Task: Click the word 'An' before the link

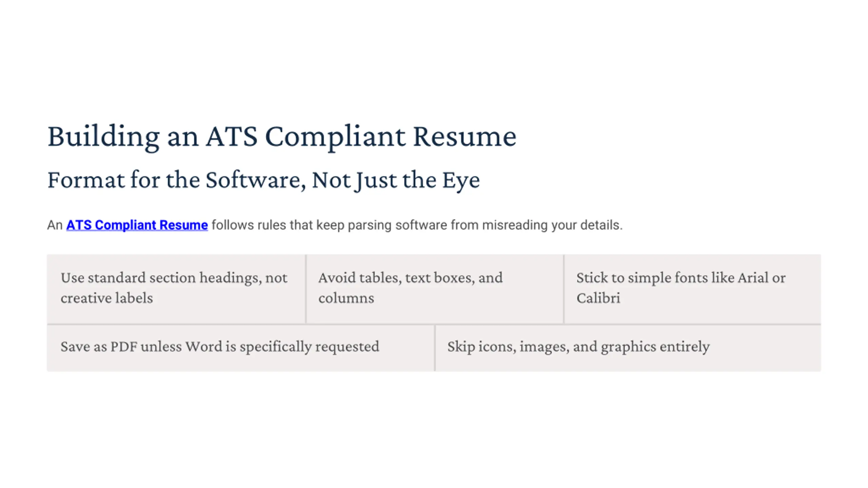Action: [55, 225]
